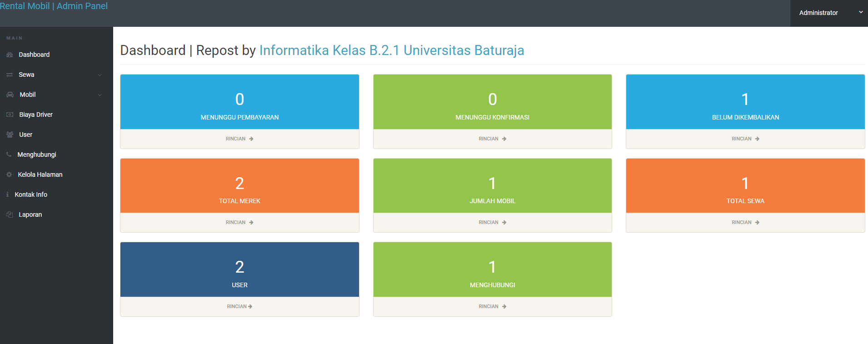Click the Kontak Info icon
This screenshot has height=344, width=868.
coord(7,194)
